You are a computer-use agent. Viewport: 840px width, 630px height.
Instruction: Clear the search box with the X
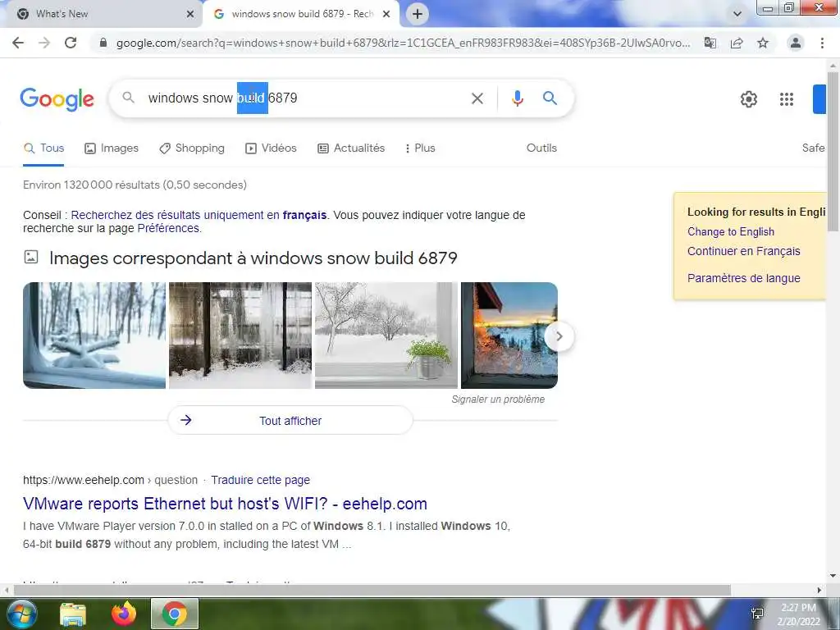click(477, 98)
